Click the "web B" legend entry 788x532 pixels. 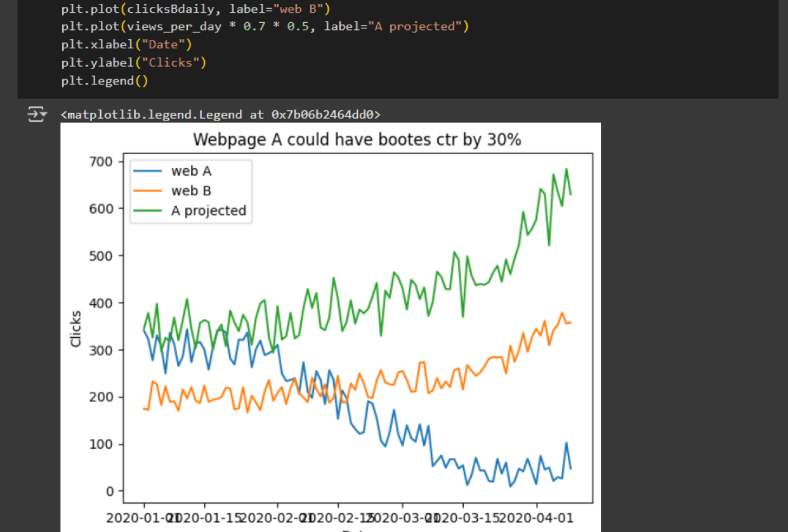pyautogui.click(x=192, y=191)
